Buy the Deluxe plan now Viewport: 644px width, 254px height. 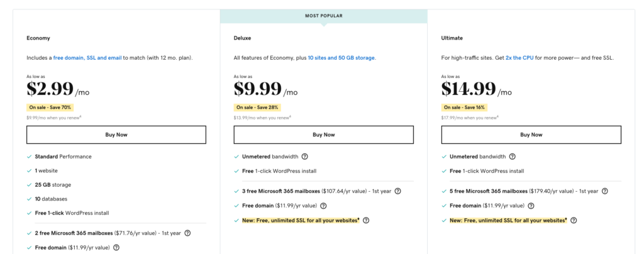[324, 135]
